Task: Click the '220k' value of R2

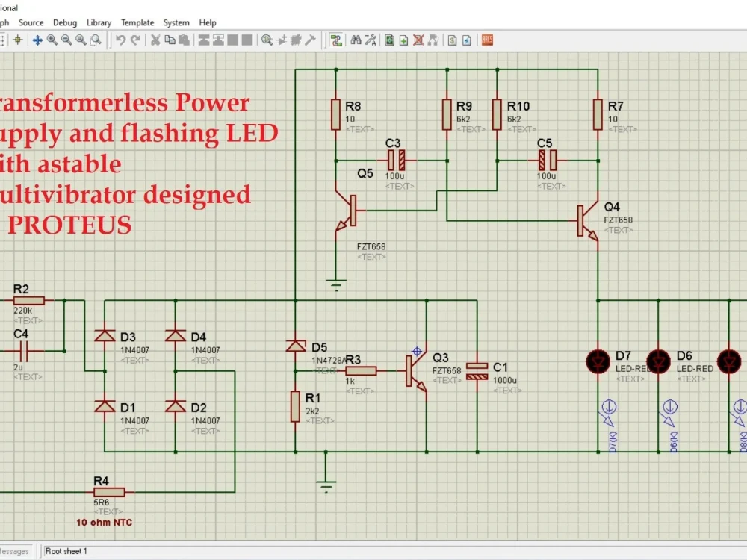Action: coord(23,311)
